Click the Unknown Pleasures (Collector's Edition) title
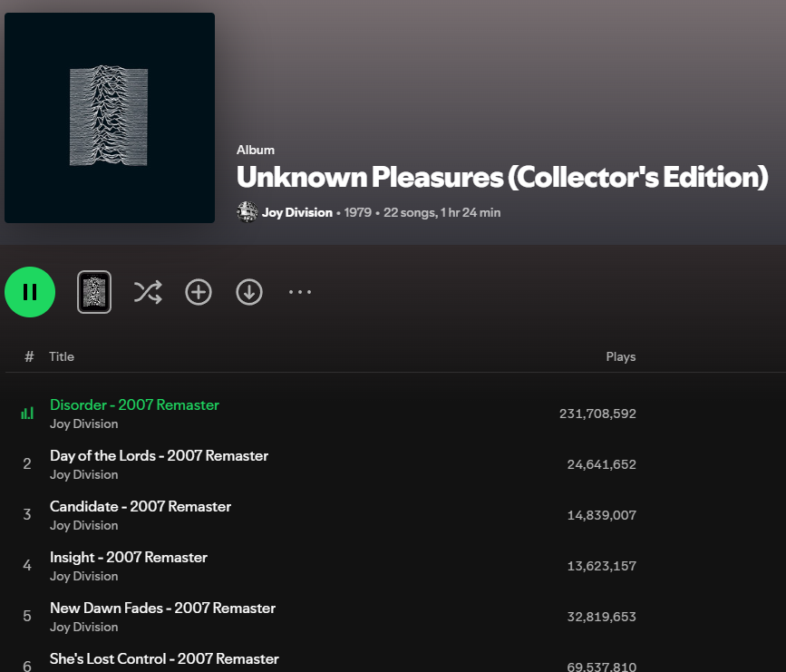786x672 pixels. coord(502,177)
